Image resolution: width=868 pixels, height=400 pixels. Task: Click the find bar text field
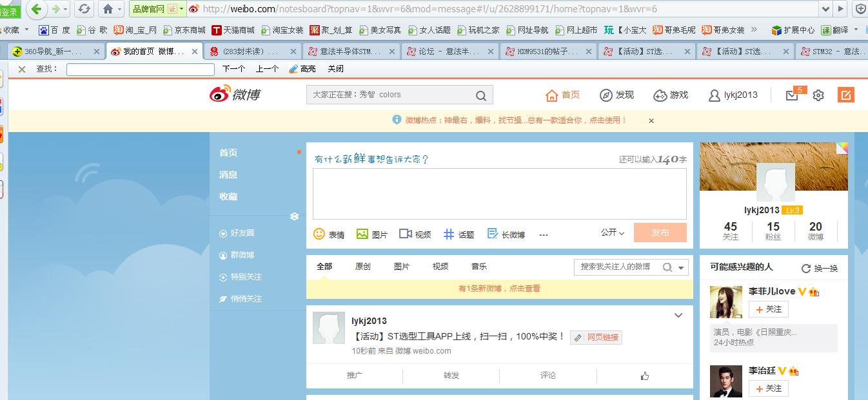click(x=141, y=70)
